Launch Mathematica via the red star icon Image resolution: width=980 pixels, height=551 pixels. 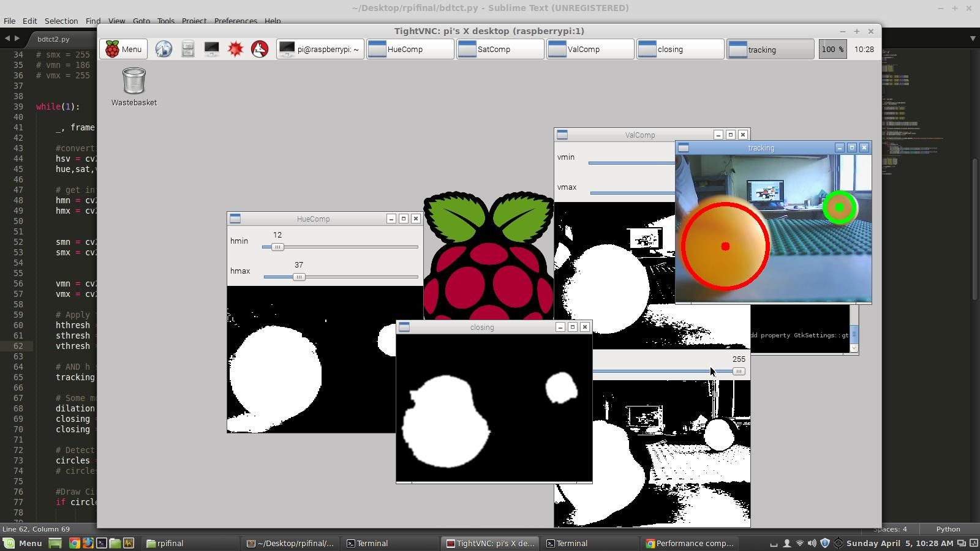236,49
